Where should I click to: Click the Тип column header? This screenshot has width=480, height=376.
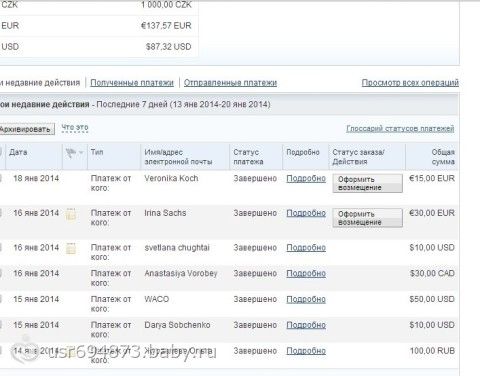click(x=97, y=152)
